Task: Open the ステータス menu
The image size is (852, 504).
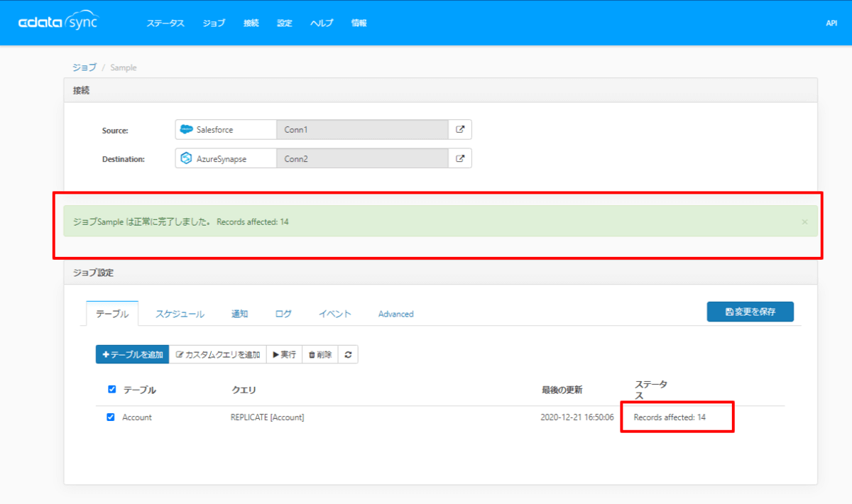Action: click(x=165, y=23)
